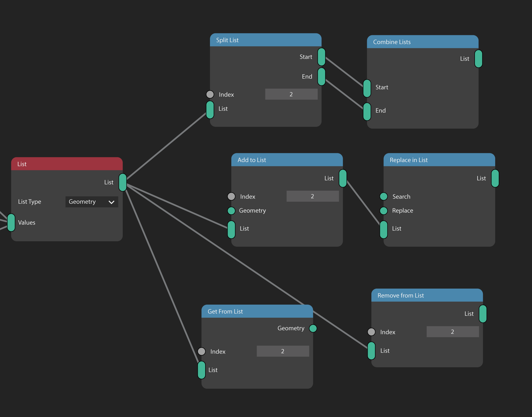Select the Remove from List node header
Viewport: 532px width, 417px height.
click(427, 295)
